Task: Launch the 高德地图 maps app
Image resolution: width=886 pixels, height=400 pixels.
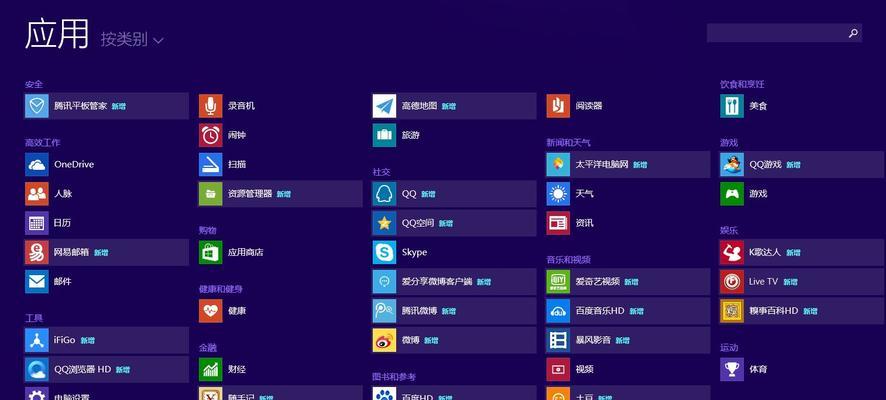Action: coord(454,106)
